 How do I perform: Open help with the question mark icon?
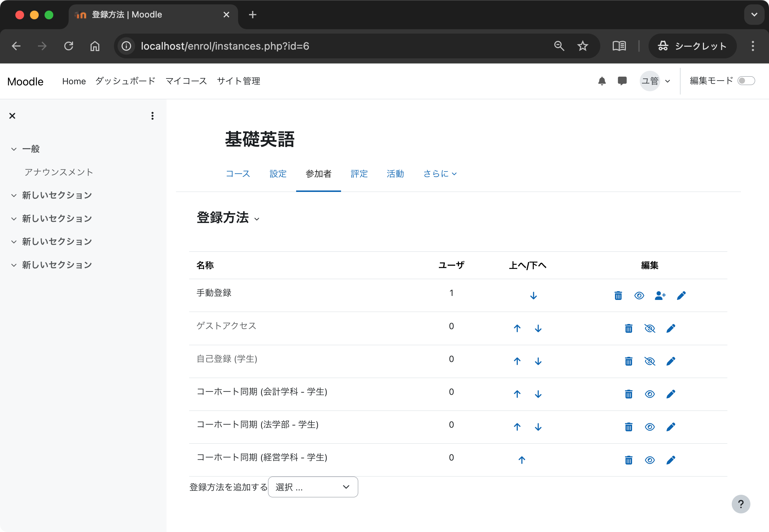tap(741, 504)
